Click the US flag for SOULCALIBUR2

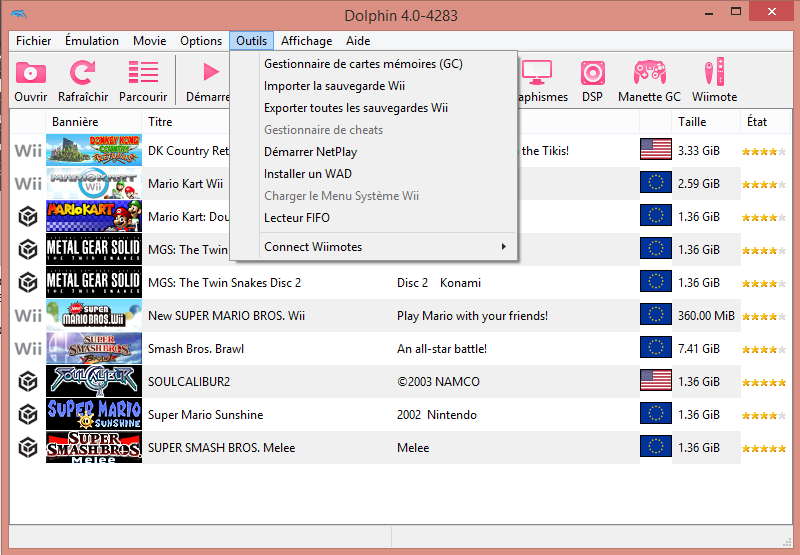[x=656, y=381]
